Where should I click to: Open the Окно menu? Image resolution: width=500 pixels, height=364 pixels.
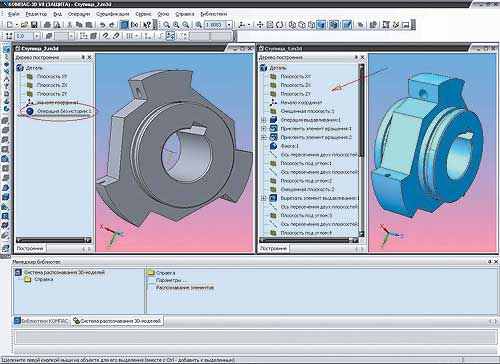click(x=163, y=14)
